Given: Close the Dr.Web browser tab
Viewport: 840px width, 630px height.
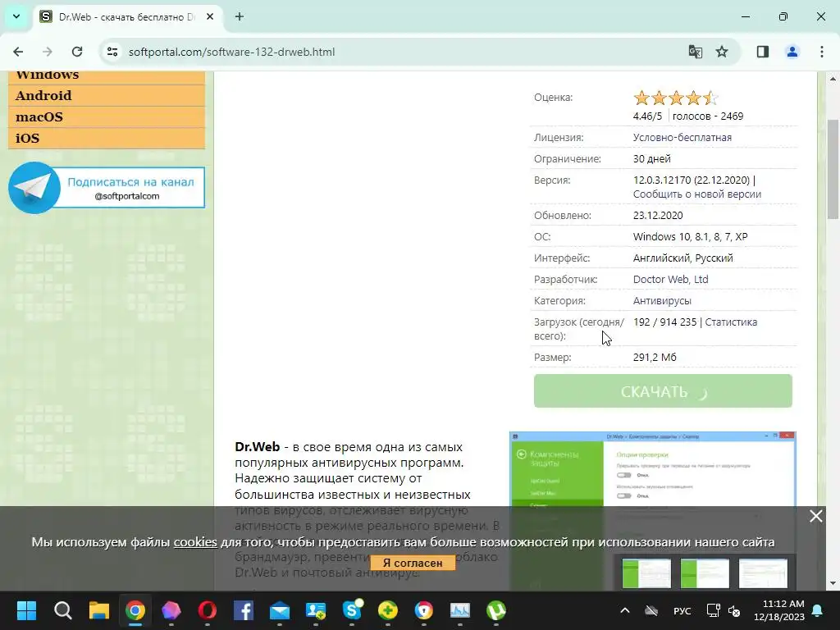Looking at the screenshot, I should point(210,16).
